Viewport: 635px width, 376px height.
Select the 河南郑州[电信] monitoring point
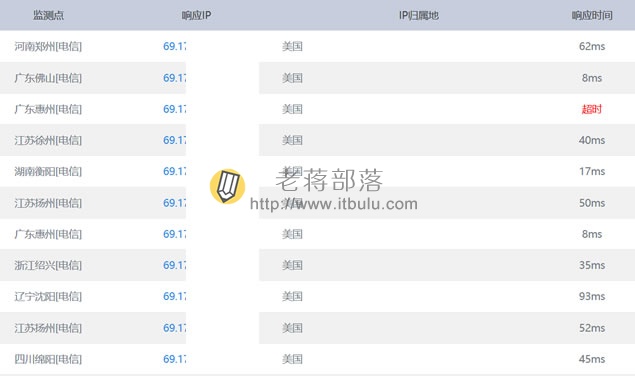pos(48,46)
